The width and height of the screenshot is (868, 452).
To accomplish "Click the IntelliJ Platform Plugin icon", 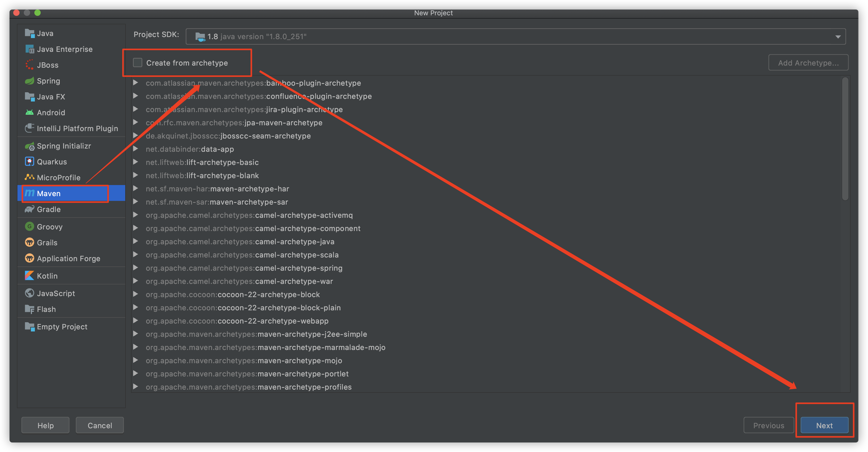I will [x=30, y=128].
